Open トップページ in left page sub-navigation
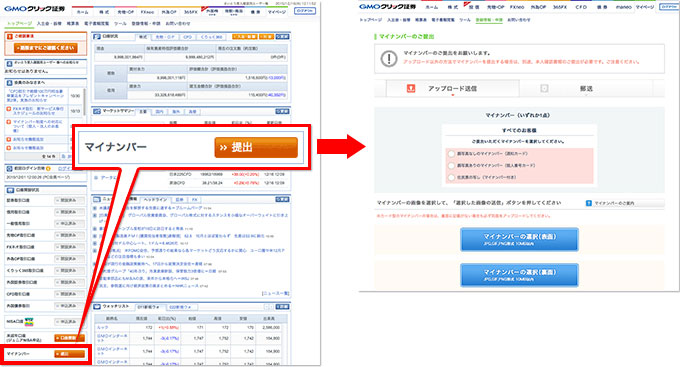This screenshot has width=680, height=367. [x=19, y=23]
